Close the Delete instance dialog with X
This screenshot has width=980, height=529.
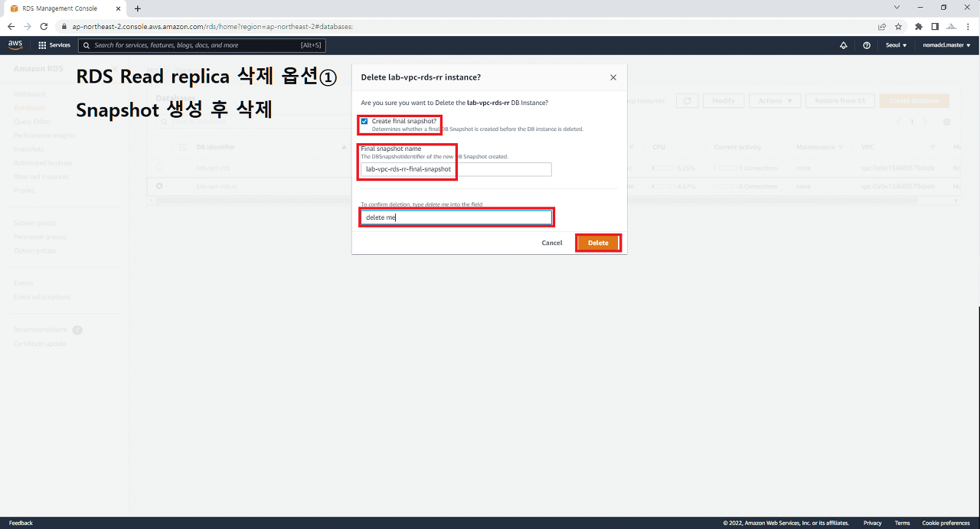point(612,77)
